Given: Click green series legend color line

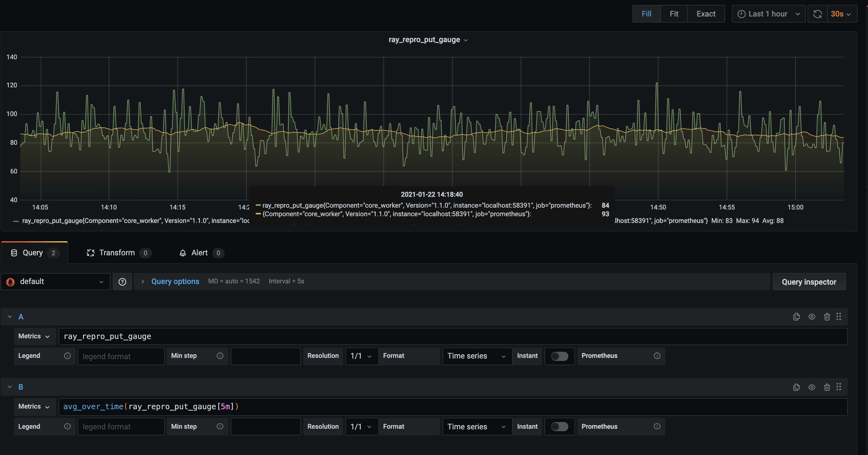Looking at the screenshot, I should coord(16,221).
